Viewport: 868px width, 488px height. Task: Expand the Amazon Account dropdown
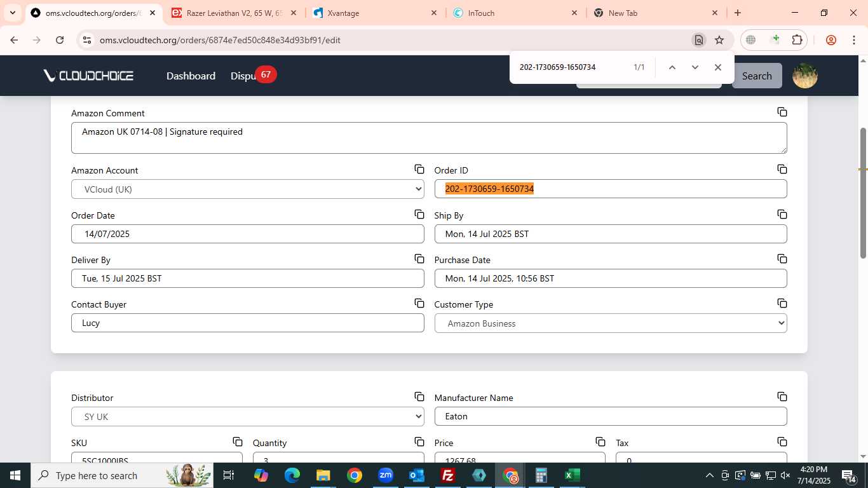pos(247,189)
